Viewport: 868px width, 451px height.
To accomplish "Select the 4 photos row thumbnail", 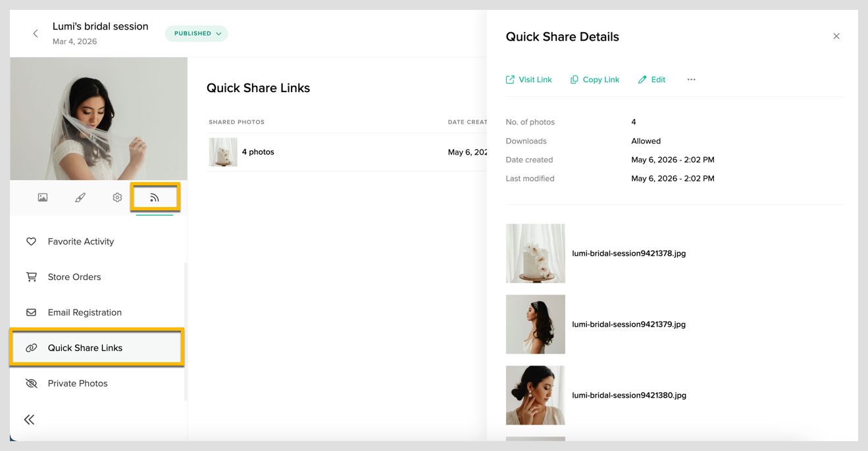I will 223,152.
